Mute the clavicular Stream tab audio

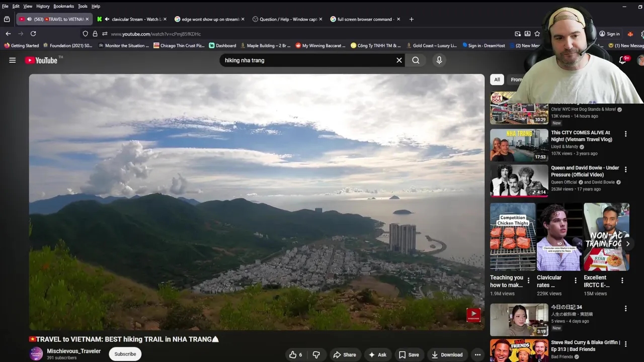(x=107, y=19)
